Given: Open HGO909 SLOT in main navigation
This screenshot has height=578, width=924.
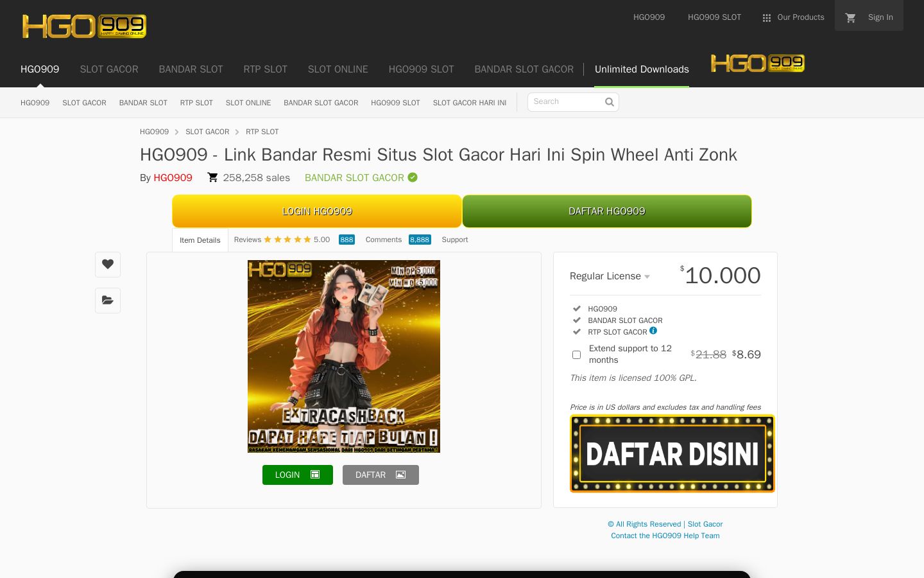Looking at the screenshot, I should click(x=421, y=69).
